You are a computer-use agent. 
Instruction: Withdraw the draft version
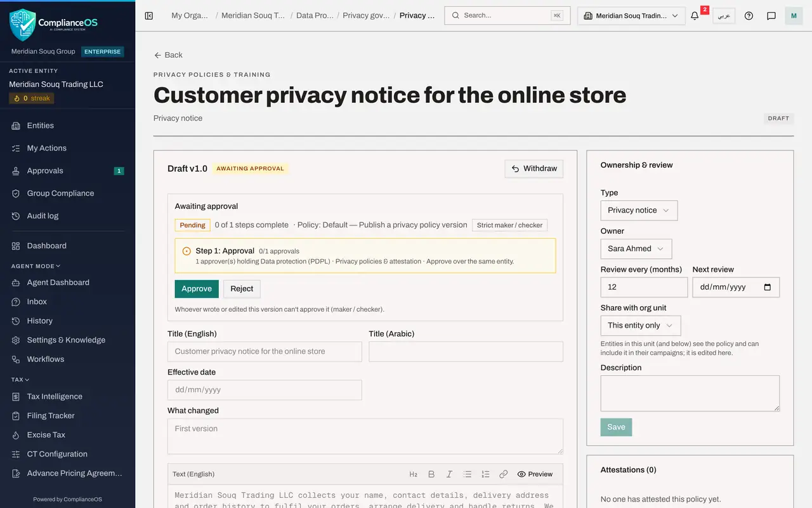pyautogui.click(x=534, y=168)
